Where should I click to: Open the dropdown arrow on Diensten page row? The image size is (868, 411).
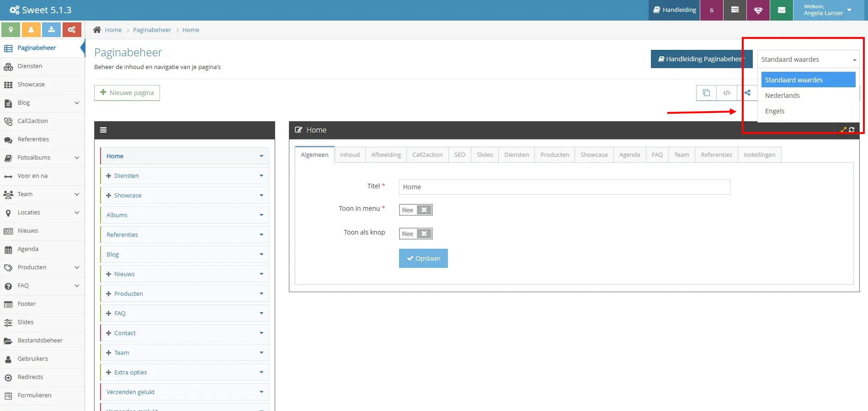point(261,176)
